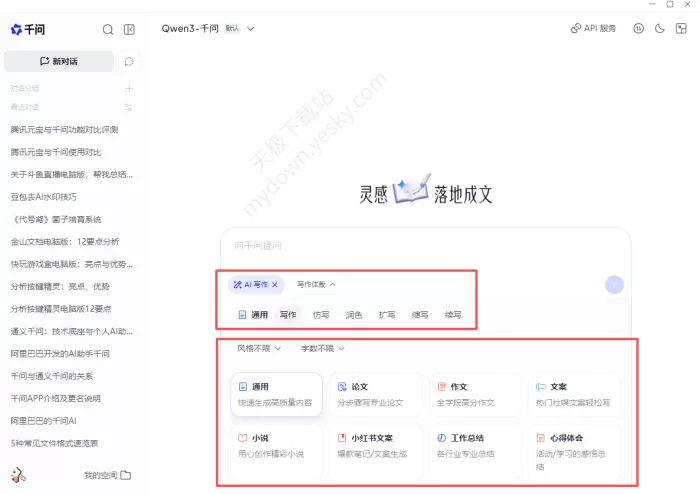
Task: Open chat 分析按键精灵电脑版12要点
Action: point(61,308)
